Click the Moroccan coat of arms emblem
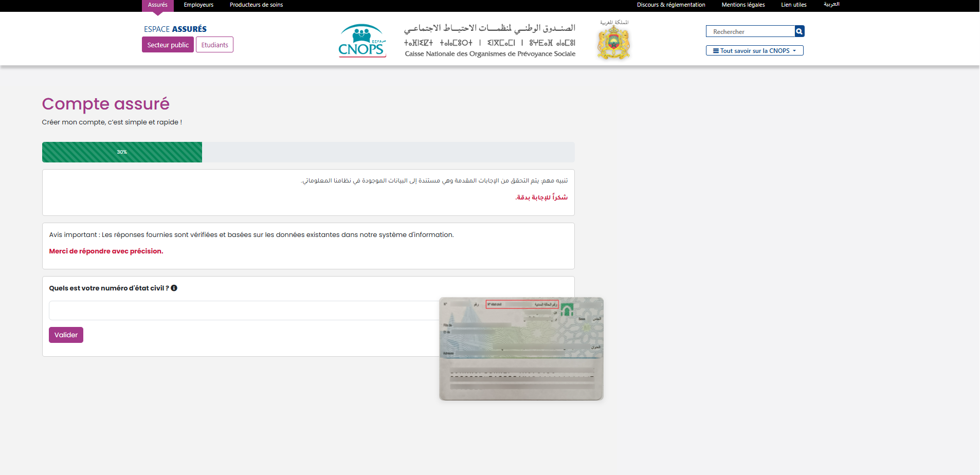This screenshot has width=980, height=475. (x=613, y=42)
